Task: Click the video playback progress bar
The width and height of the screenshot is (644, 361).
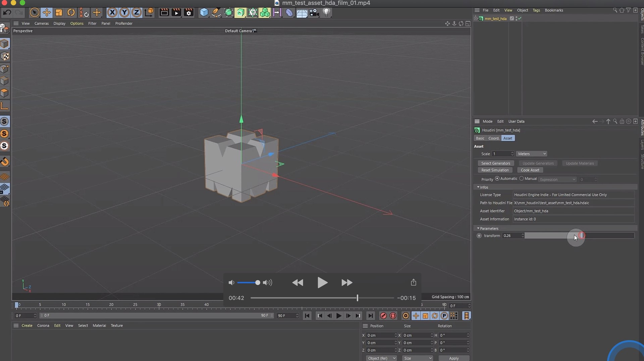Action: click(x=322, y=298)
